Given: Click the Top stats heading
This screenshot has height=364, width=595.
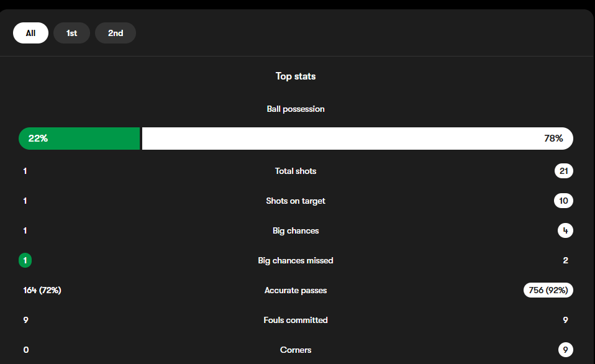Looking at the screenshot, I should pos(296,76).
